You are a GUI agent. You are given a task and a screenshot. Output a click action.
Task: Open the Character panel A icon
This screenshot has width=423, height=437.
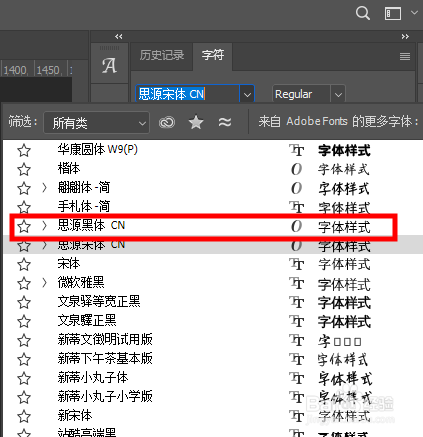point(109,65)
